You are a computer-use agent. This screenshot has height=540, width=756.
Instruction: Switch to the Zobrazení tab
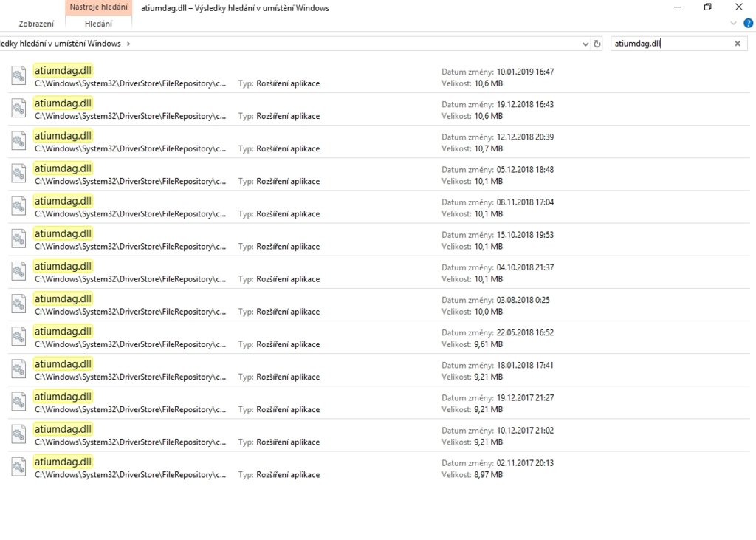36,24
